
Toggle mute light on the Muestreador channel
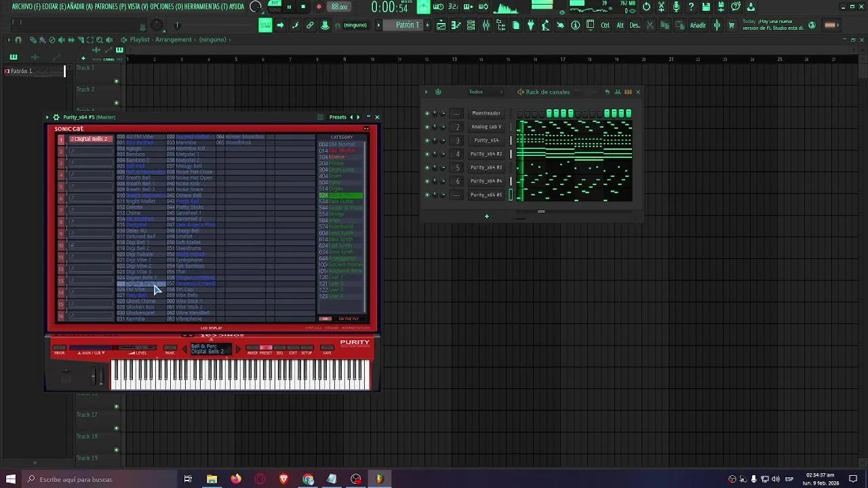[427, 113]
